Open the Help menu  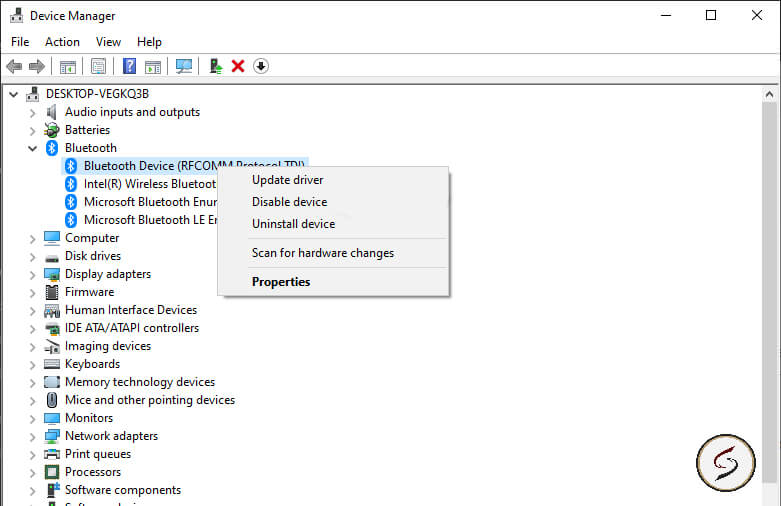coord(149,42)
